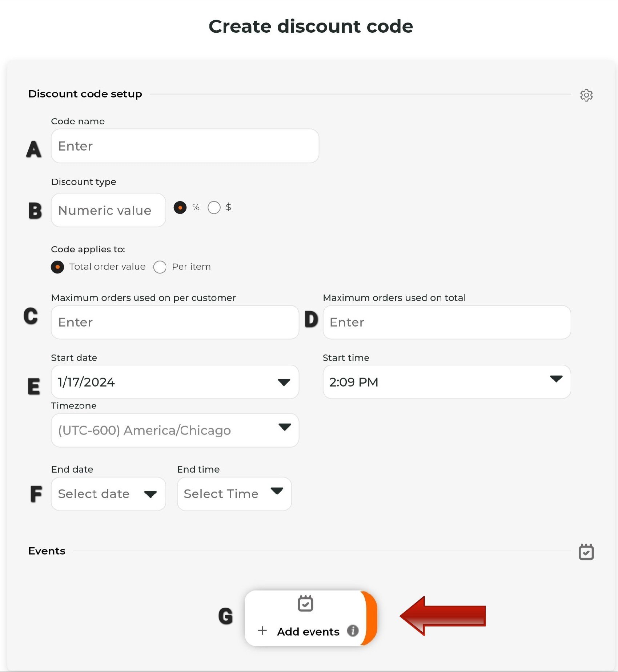
Task: Choose the Per item option
Action: click(160, 267)
